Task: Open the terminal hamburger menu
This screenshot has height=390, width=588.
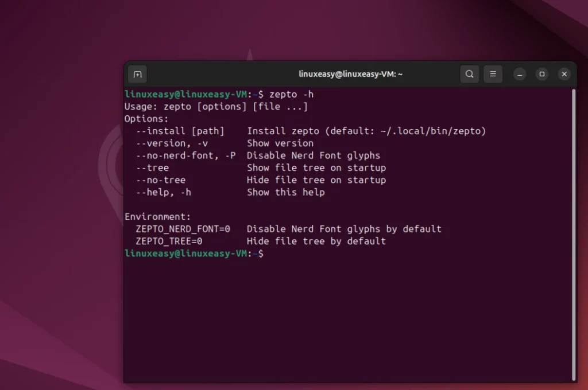Action: pos(493,74)
